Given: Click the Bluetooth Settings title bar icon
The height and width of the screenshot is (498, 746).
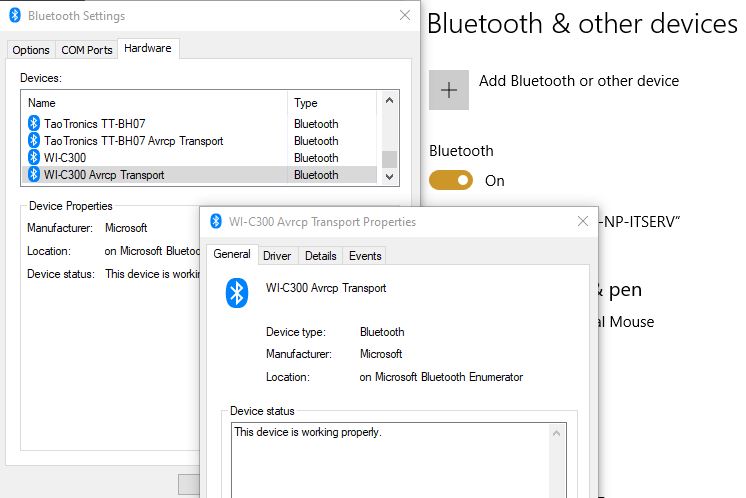Looking at the screenshot, I should [15, 15].
